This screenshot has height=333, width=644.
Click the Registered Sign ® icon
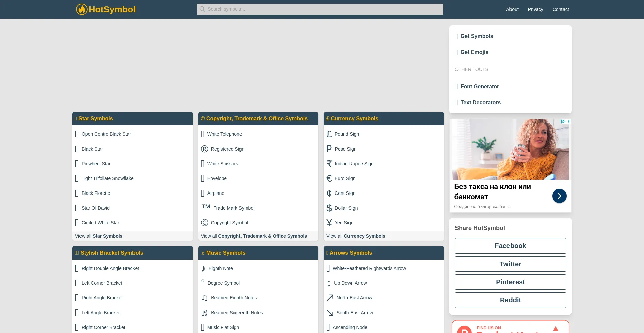(x=204, y=149)
